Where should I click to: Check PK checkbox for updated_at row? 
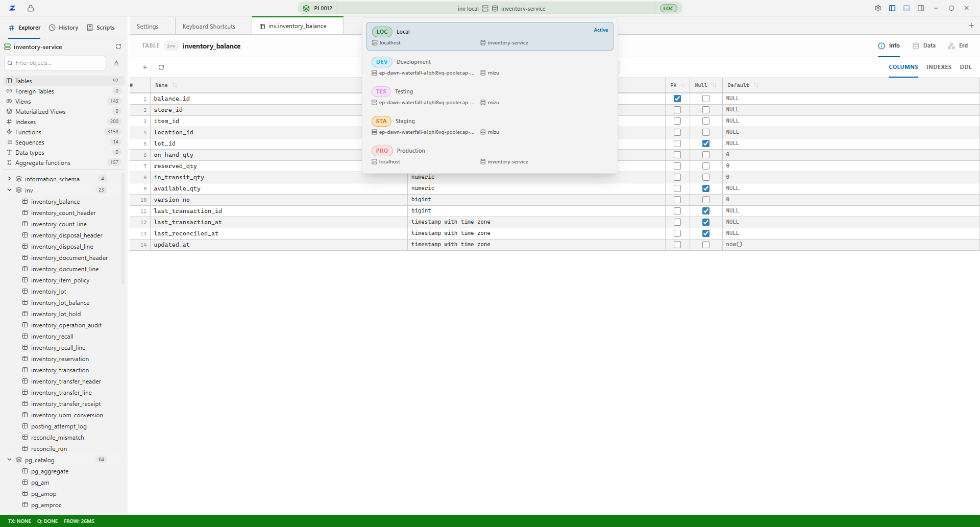(x=677, y=245)
